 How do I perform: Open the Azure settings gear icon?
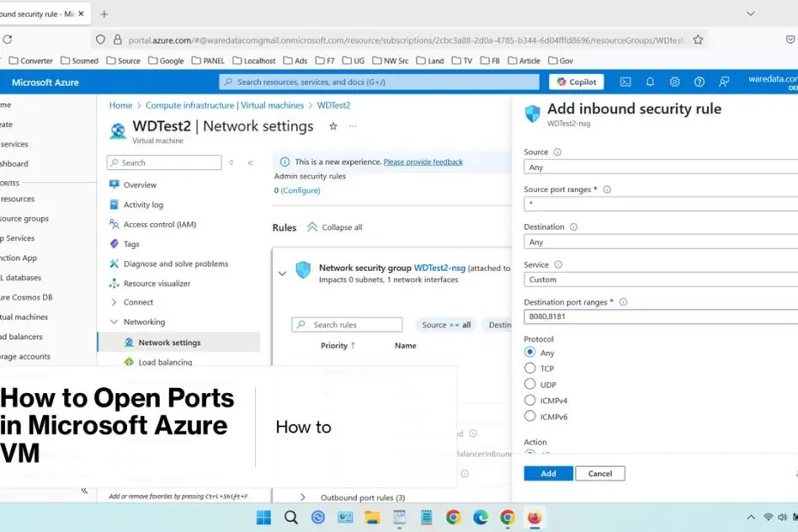(674, 82)
